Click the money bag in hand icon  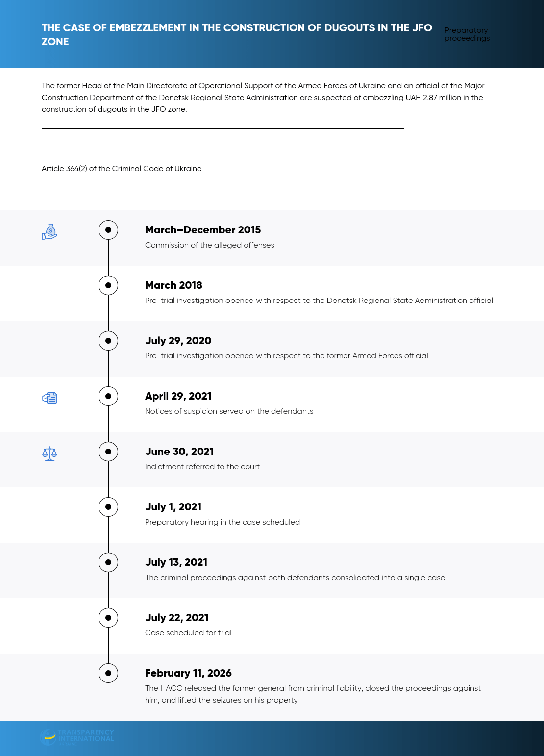coord(49,232)
